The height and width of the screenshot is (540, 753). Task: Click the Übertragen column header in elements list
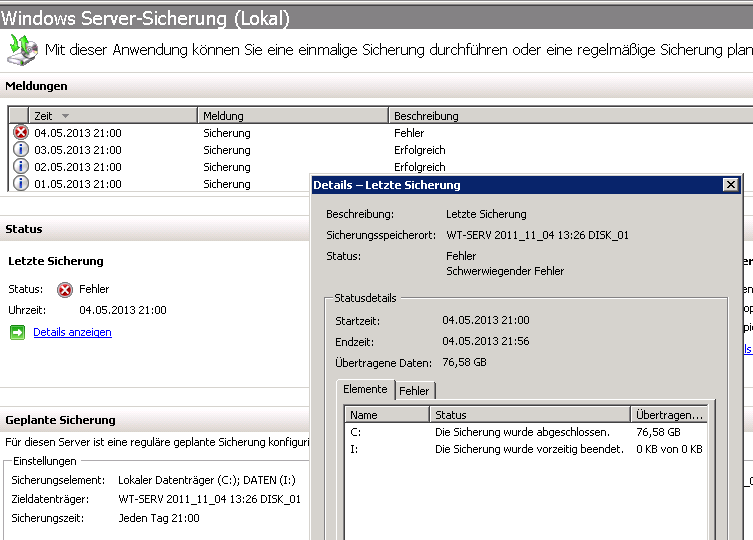(669, 415)
